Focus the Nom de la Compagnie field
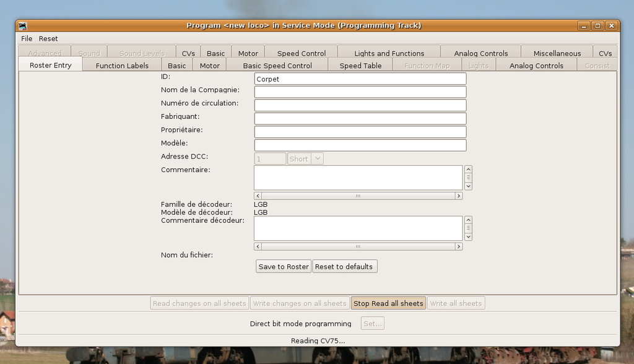This screenshot has width=634, height=364. click(360, 92)
